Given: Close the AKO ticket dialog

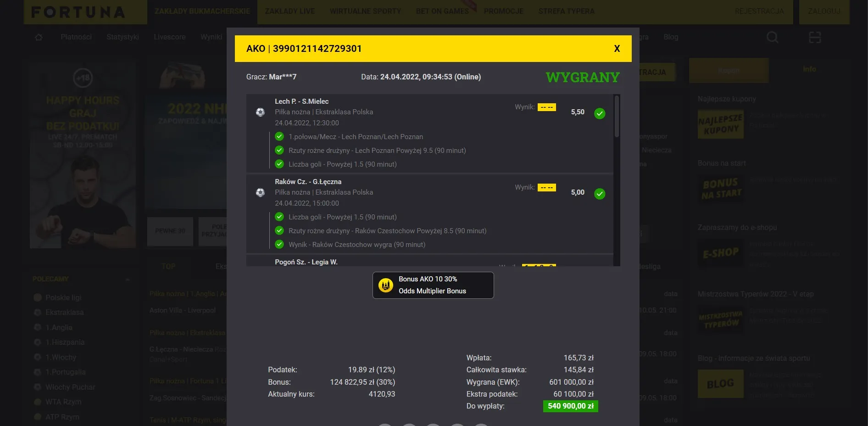Looking at the screenshot, I should (617, 49).
